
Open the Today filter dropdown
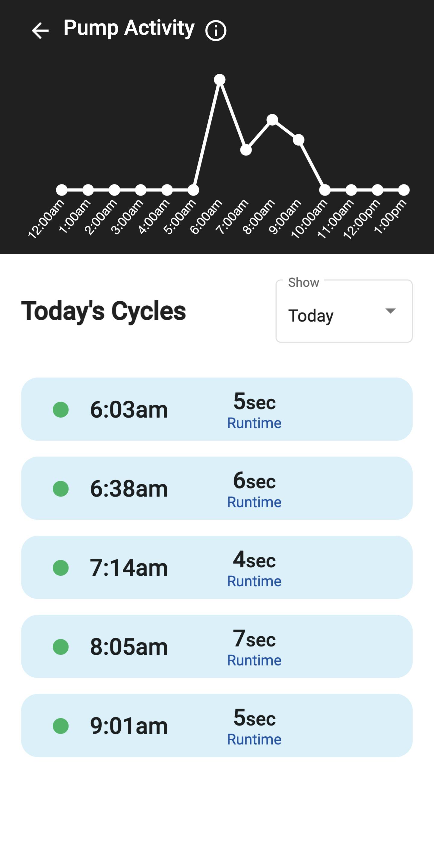pos(344,311)
